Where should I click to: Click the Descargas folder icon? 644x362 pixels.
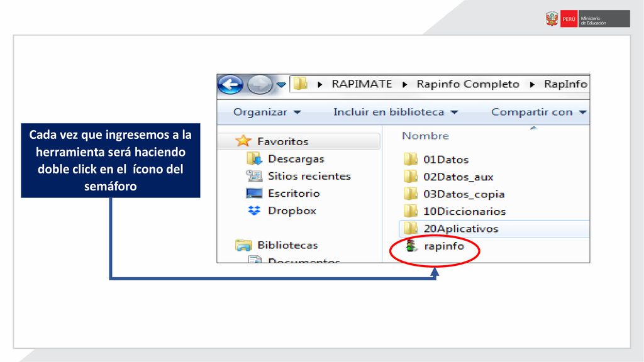(x=254, y=158)
